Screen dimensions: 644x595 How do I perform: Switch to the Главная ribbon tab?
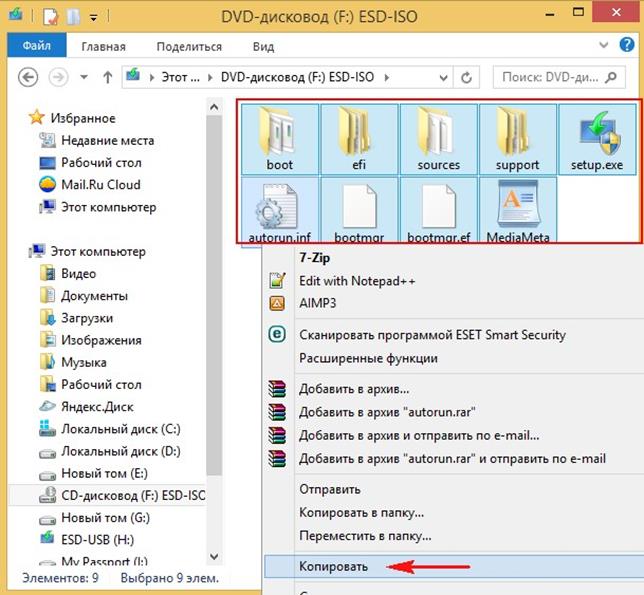tap(104, 46)
